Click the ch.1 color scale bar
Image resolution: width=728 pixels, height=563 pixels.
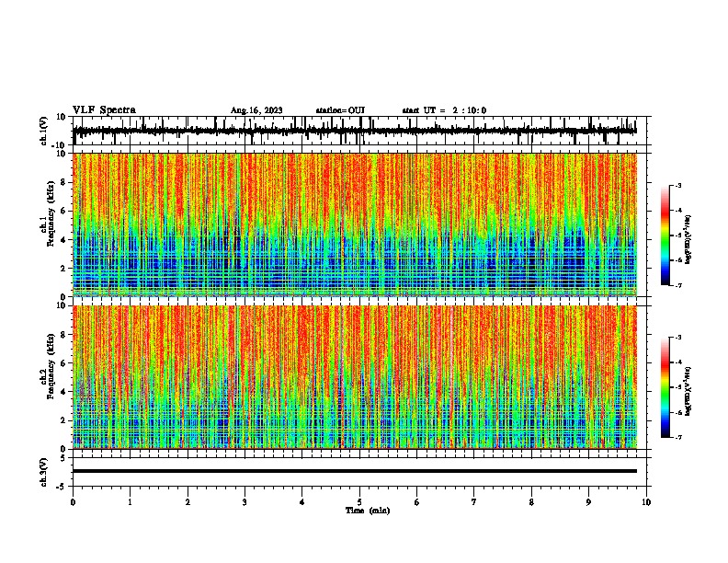665,236
